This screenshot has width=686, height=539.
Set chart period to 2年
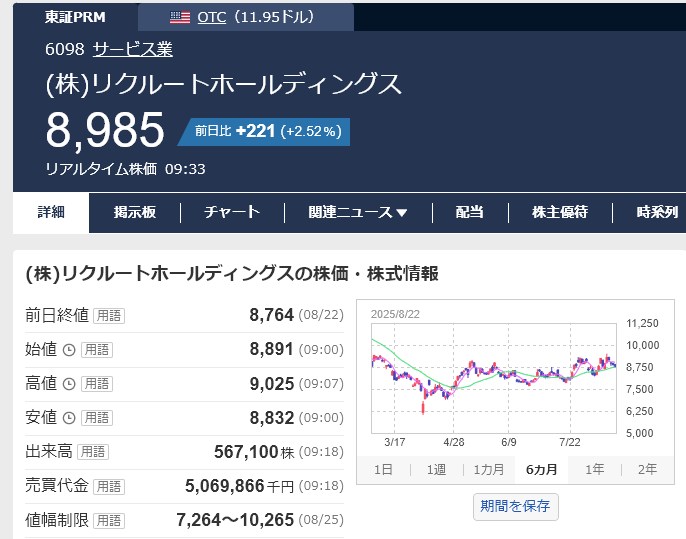[x=647, y=469]
